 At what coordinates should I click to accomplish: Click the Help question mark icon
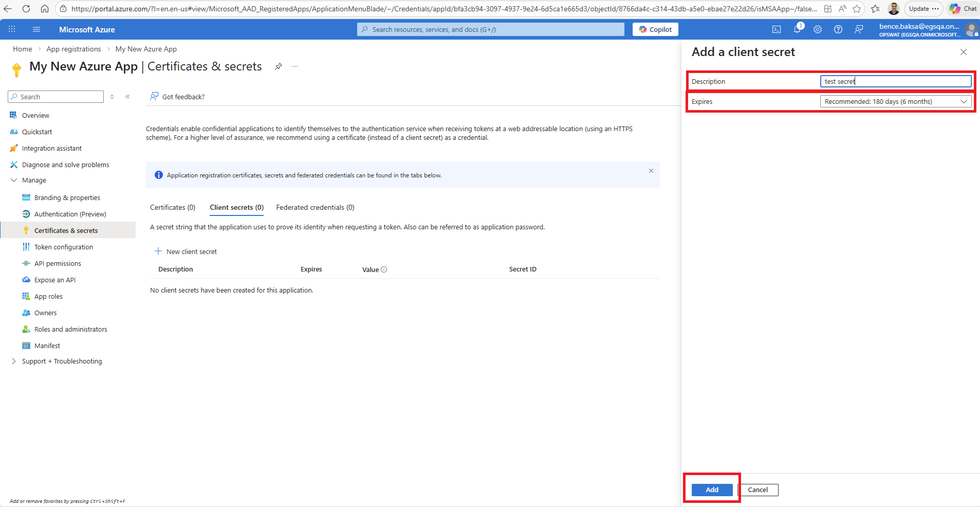(838, 30)
